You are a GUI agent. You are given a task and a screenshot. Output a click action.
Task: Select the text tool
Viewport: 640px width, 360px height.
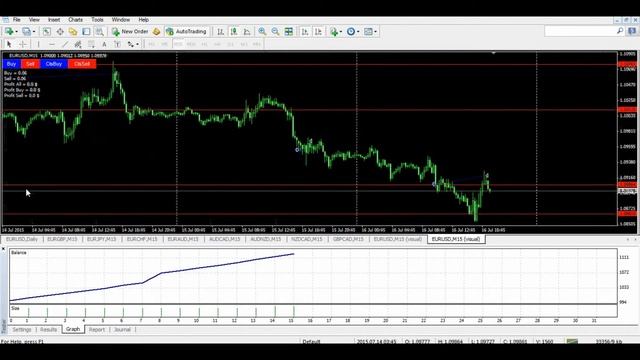(x=104, y=44)
